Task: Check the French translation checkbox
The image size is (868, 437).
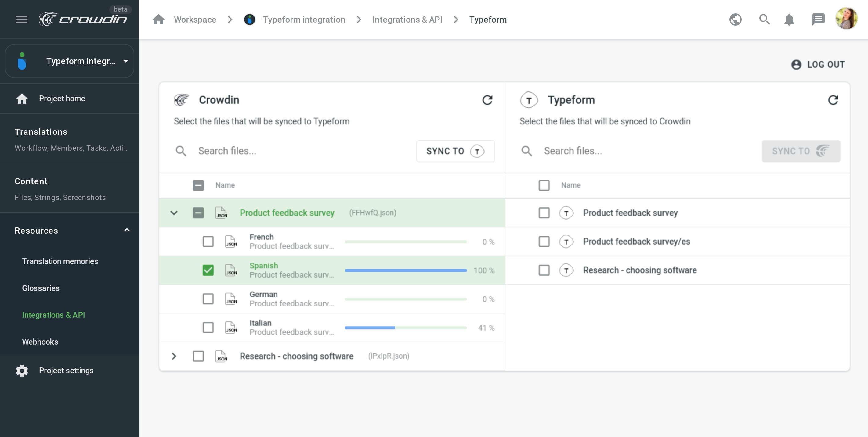Action: (208, 242)
